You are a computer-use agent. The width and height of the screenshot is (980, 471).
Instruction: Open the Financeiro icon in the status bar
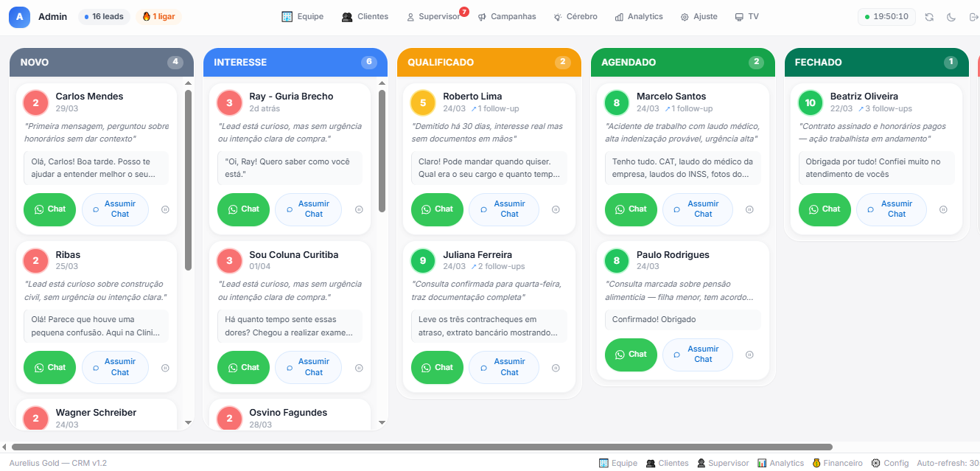click(837, 463)
